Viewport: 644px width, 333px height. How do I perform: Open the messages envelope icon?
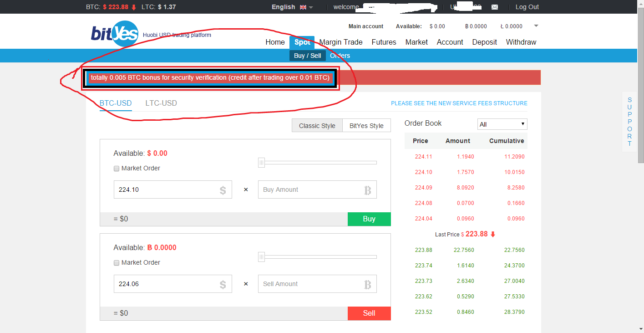(x=495, y=7)
